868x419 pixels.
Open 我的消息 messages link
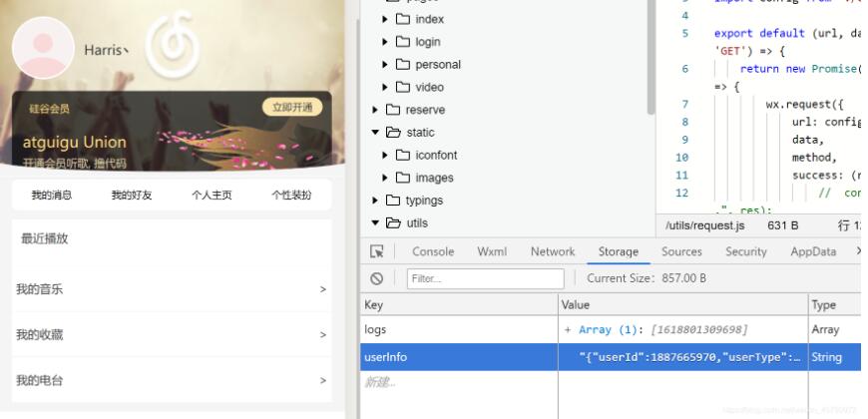tap(52, 196)
